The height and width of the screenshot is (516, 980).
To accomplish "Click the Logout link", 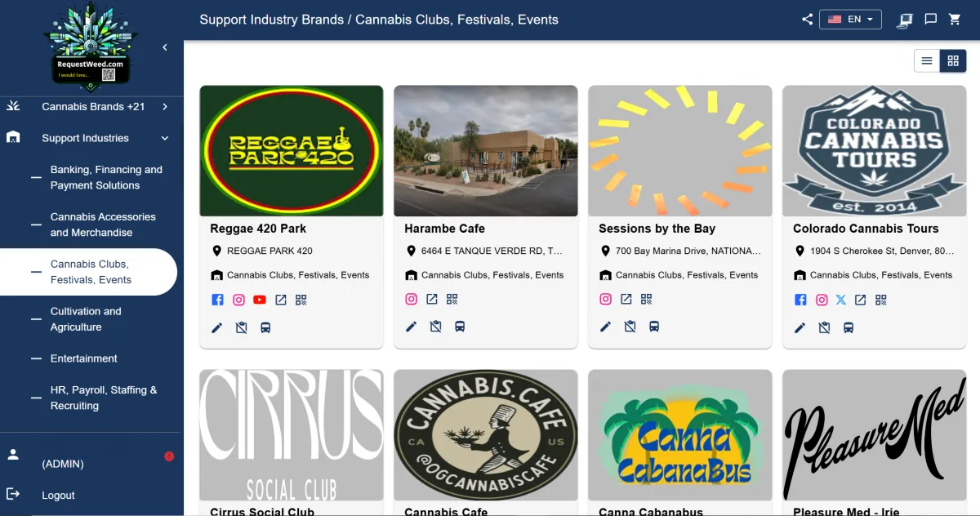I will [x=58, y=496].
